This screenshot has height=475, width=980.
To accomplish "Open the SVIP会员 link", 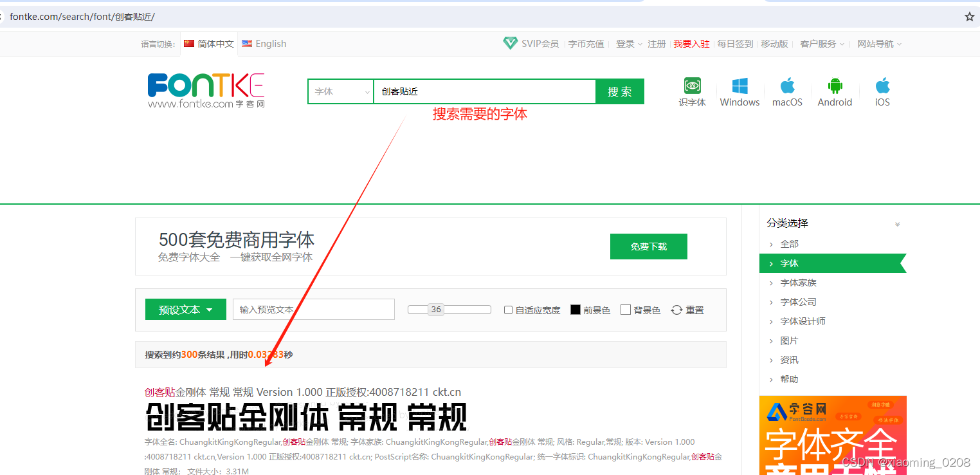I will [x=540, y=44].
